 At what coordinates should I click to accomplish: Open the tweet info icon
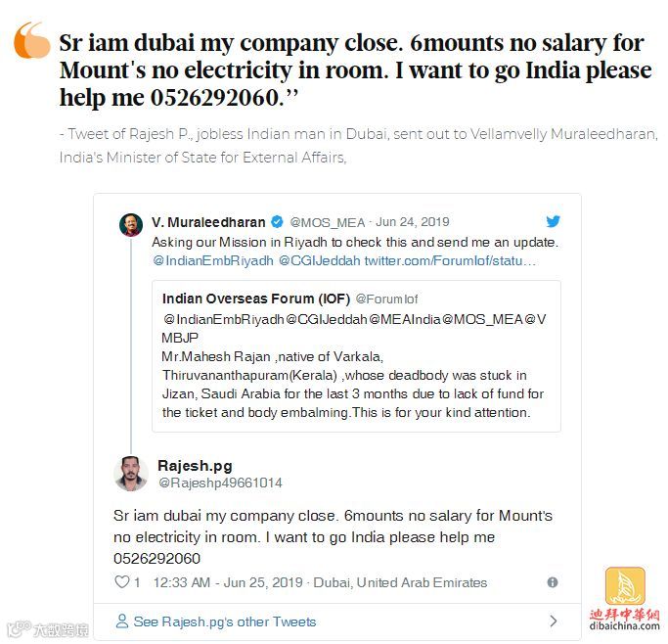click(553, 582)
